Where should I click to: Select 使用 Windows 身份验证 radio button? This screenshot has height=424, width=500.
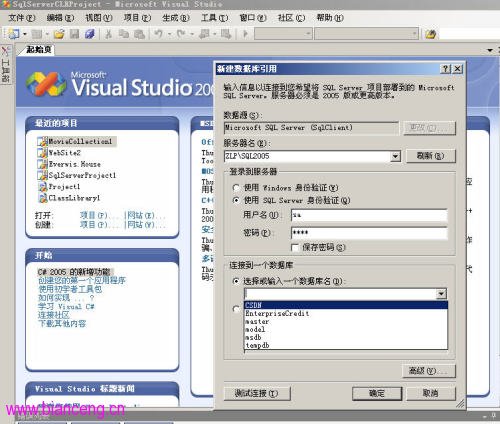click(236, 188)
